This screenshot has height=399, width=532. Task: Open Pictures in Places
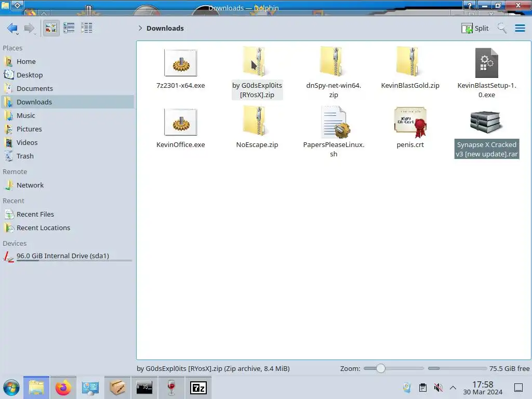(x=68, y=129)
